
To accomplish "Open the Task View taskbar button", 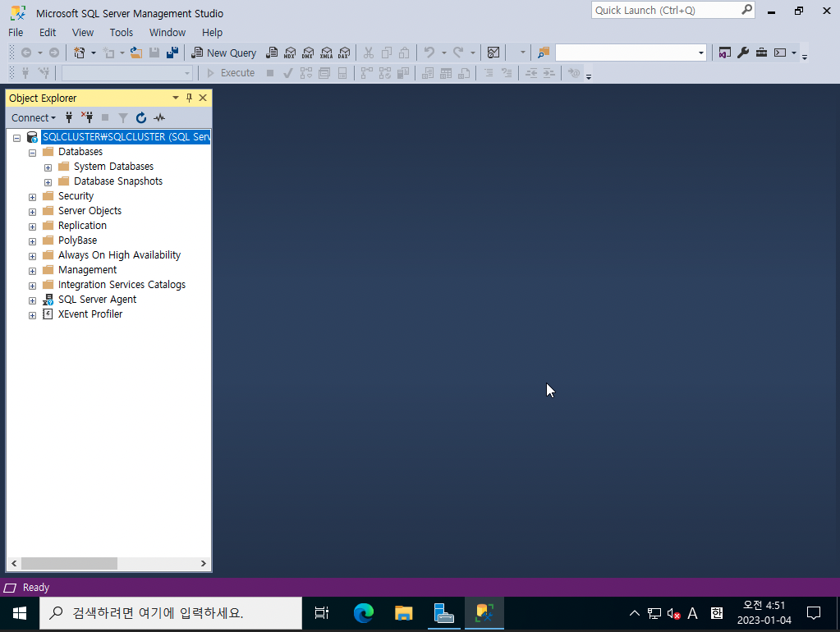I will click(x=321, y=613).
